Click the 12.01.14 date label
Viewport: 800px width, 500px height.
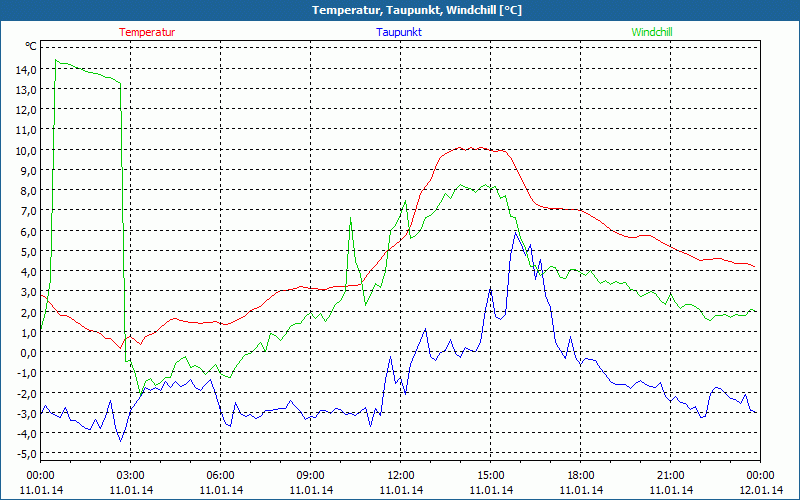[x=761, y=490]
